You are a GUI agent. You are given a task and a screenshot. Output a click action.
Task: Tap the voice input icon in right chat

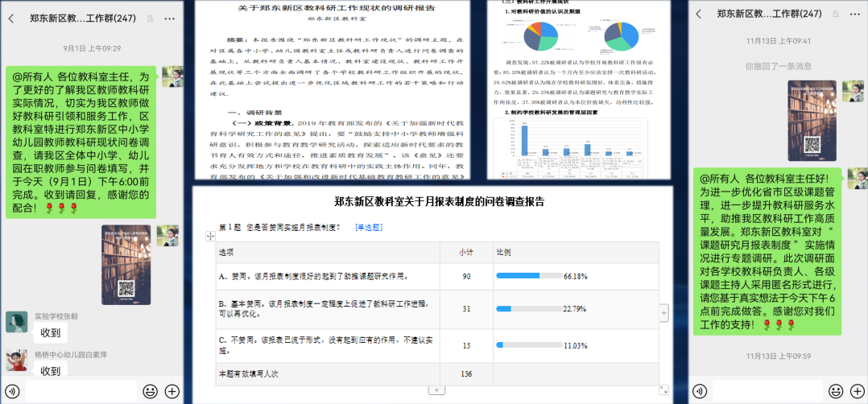[699, 391]
